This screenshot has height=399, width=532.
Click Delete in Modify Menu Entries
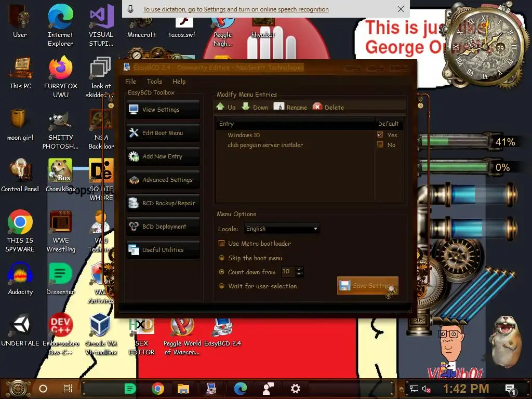tap(328, 107)
